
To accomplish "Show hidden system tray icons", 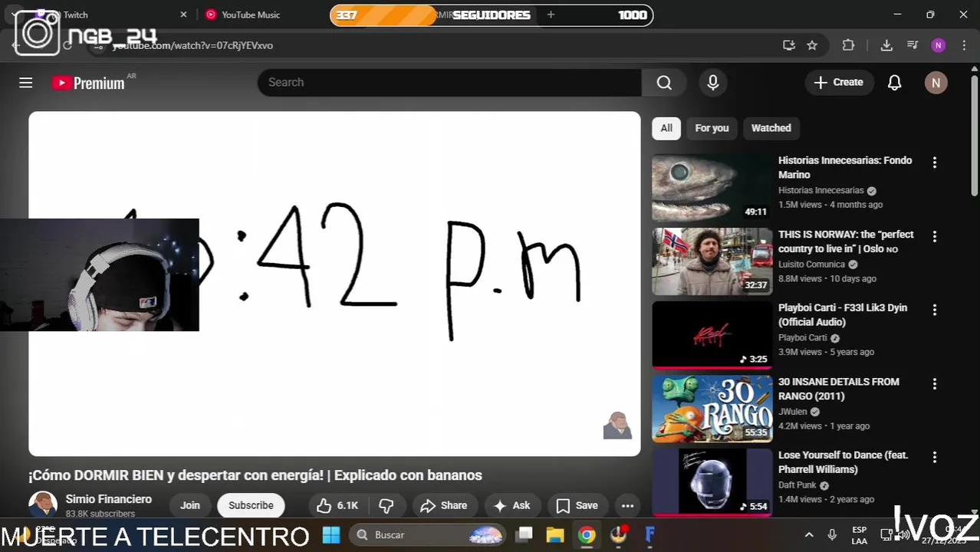I will pos(808,534).
